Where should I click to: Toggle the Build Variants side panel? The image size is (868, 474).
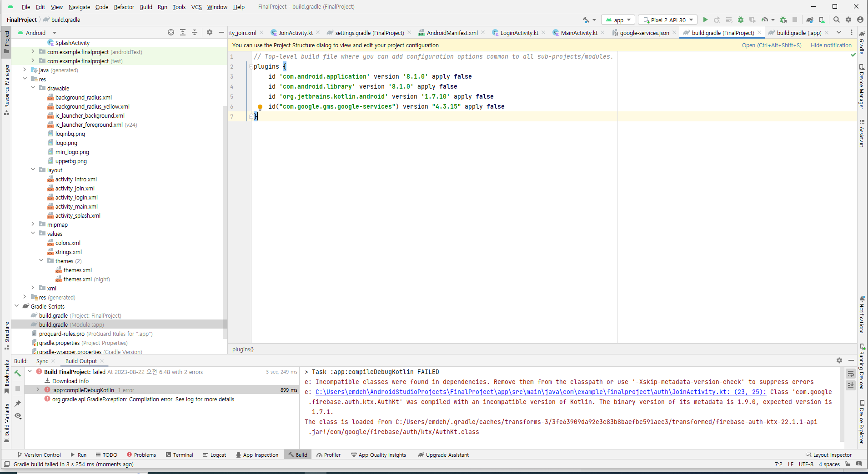(x=6, y=423)
